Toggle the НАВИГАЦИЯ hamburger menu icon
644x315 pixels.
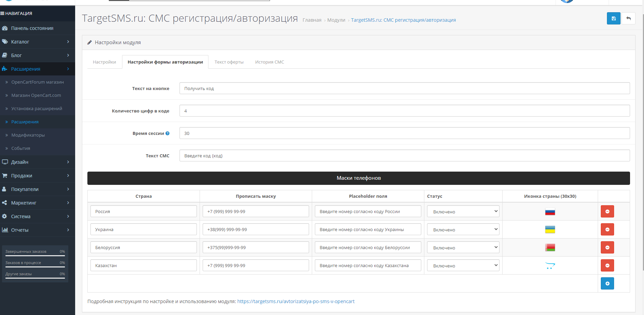click(x=2, y=14)
